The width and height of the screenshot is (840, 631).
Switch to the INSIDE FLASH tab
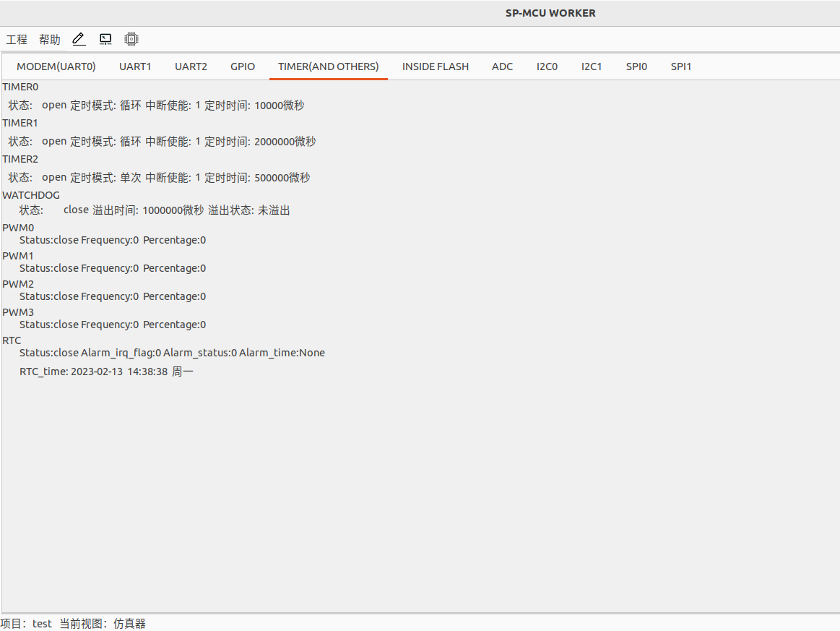(436, 66)
